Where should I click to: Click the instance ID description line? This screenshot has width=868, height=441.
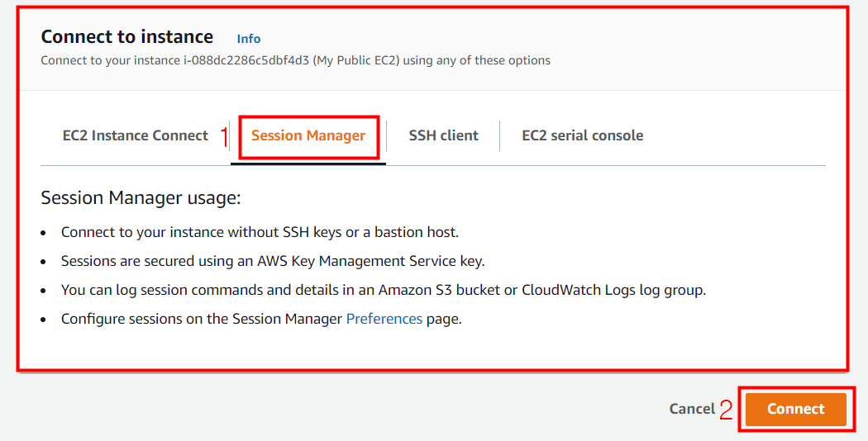[296, 60]
